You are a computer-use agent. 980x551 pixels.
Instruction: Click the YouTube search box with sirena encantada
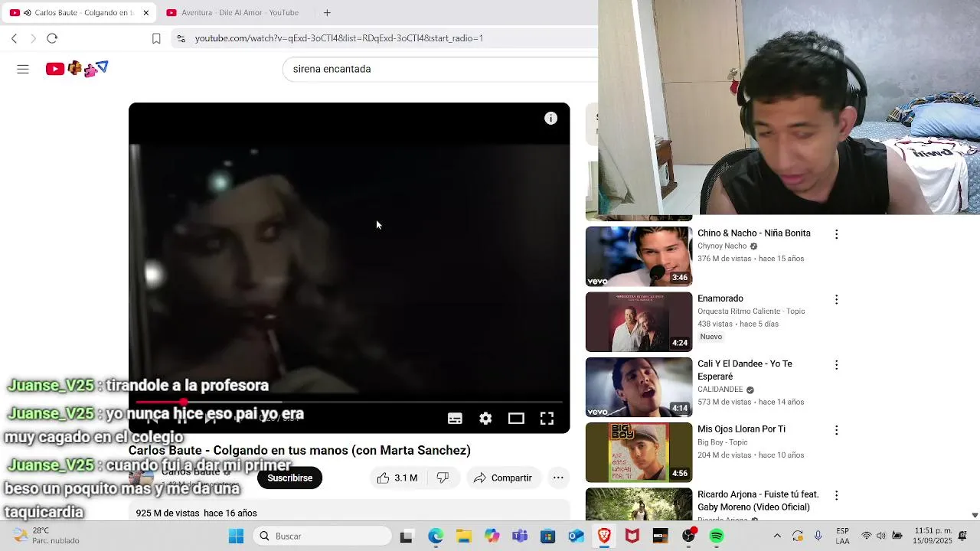point(440,69)
